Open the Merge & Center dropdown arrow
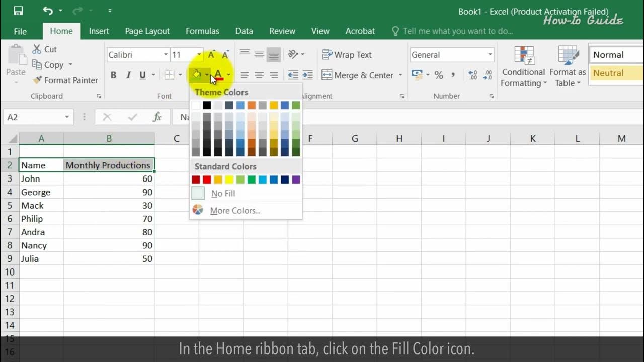Image resolution: width=644 pixels, height=362 pixels. [400, 75]
